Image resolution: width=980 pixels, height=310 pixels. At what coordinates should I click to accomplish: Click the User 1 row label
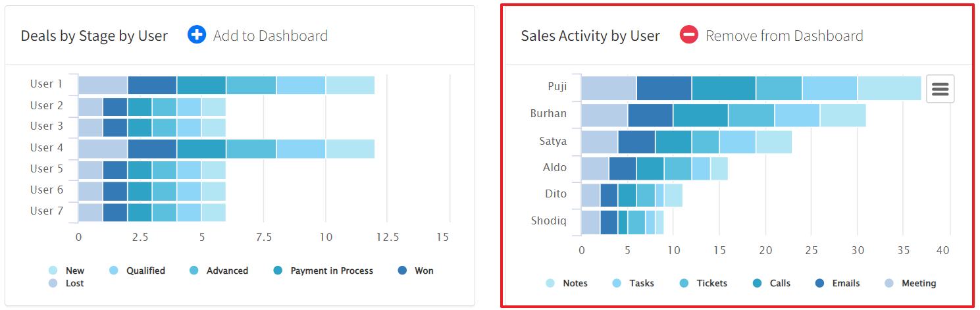tap(46, 84)
